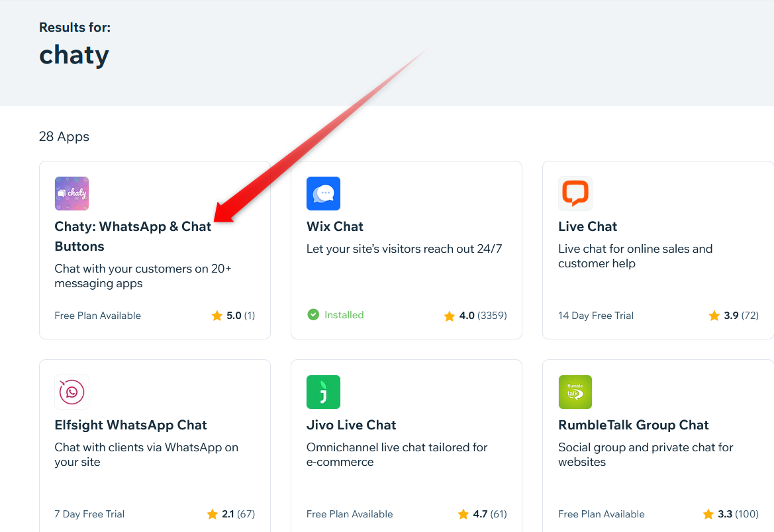Click the 5.0 (1) rating value
This screenshot has height=532, width=774.
click(x=241, y=316)
